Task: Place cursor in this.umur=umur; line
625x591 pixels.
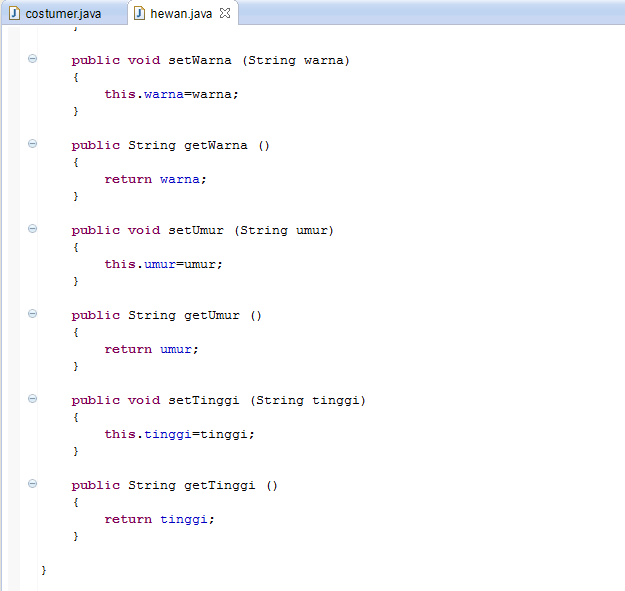Action: pos(163,264)
